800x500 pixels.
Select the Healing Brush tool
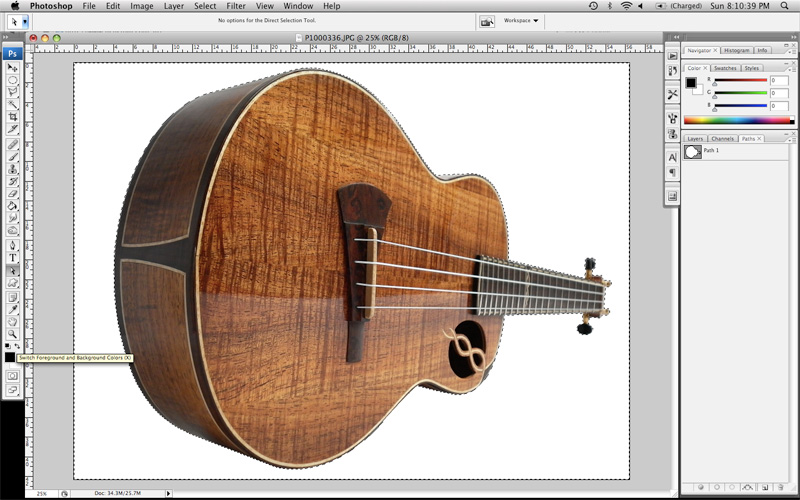tap(12, 144)
